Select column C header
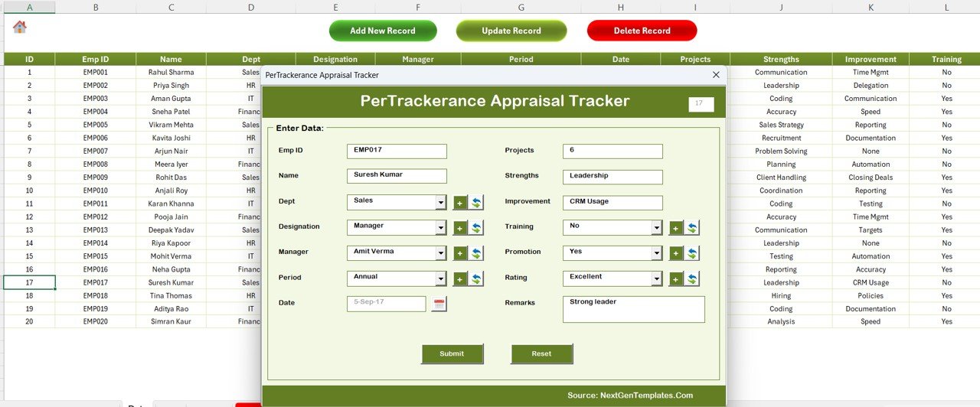Viewport: 980px width, 407px height. pyautogui.click(x=171, y=7)
